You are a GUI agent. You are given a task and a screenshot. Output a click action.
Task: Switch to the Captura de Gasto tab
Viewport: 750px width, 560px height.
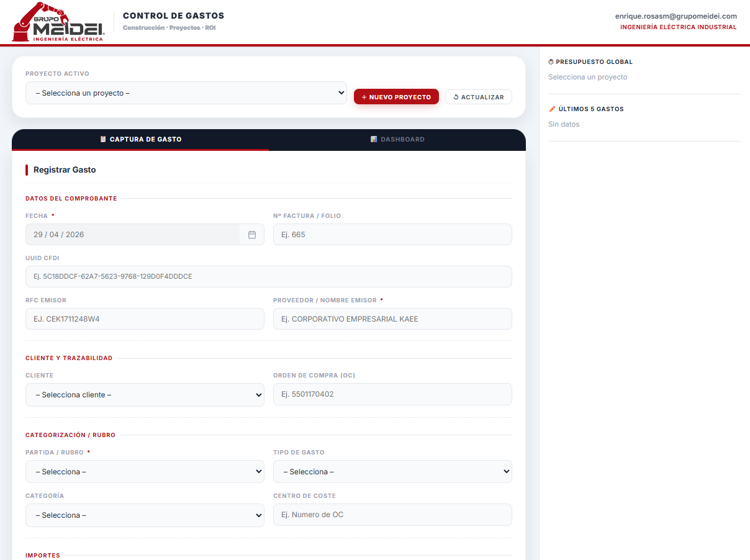140,140
